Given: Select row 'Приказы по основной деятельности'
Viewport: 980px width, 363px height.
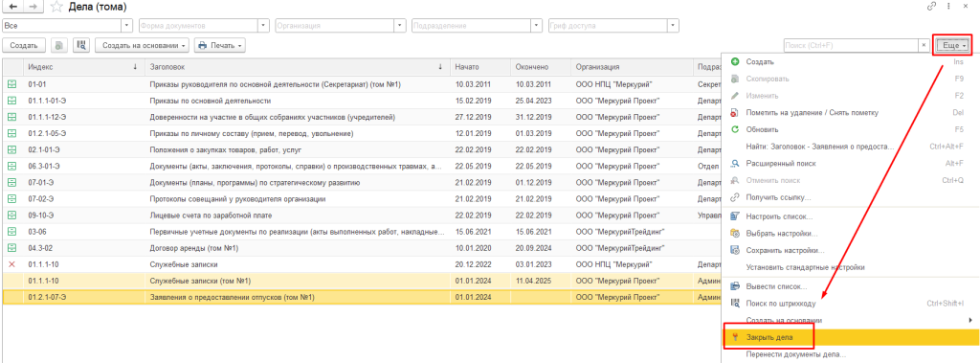Looking at the screenshot, I should [361, 101].
